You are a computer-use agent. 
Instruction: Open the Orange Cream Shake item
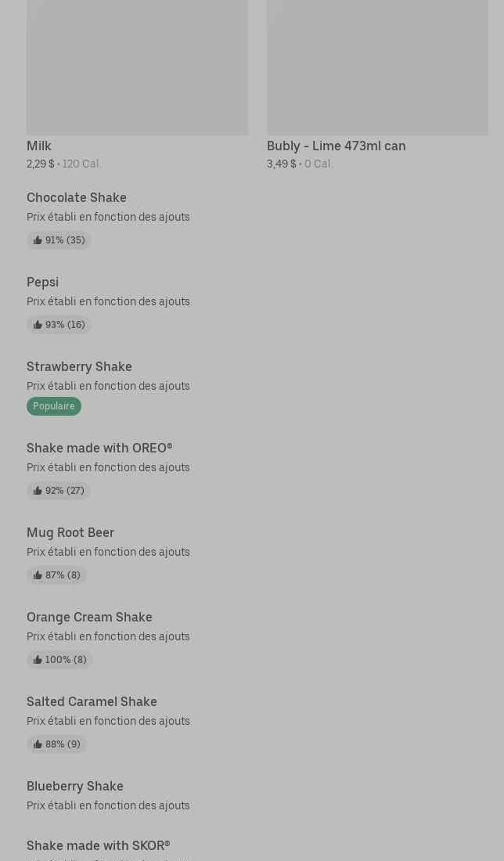pos(89,617)
